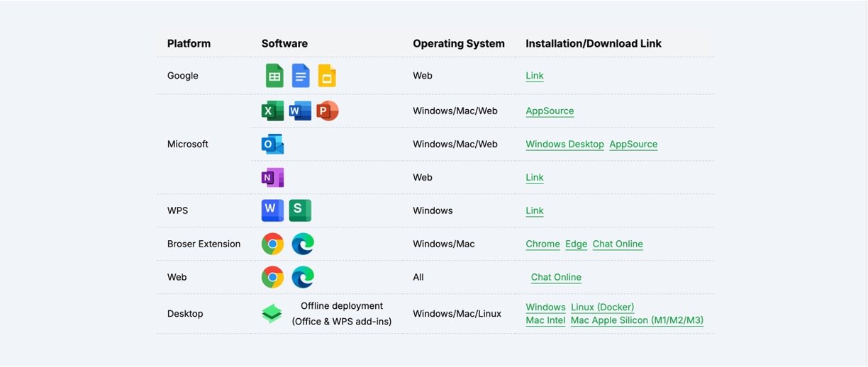Click the green Desktop offline deployment icon

point(272,313)
